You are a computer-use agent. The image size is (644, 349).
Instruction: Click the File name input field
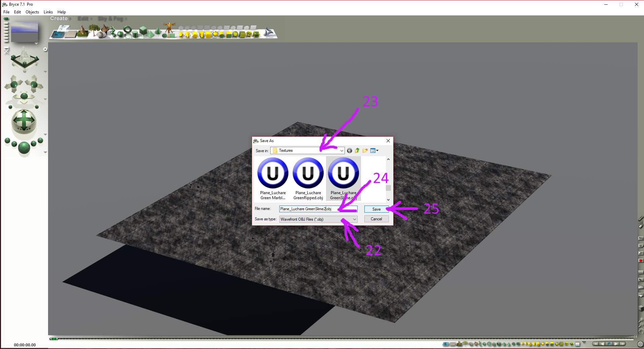(318, 209)
